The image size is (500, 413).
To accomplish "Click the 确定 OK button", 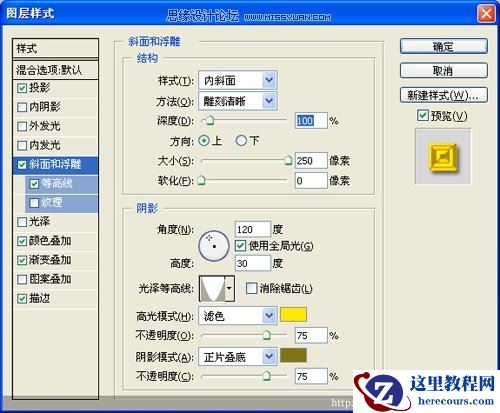I will (x=444, y=46).
